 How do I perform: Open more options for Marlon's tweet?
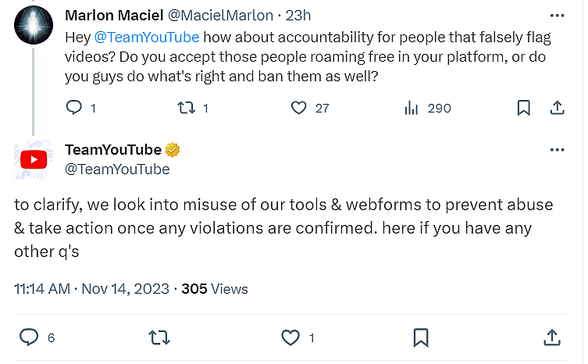pos(557,16)
